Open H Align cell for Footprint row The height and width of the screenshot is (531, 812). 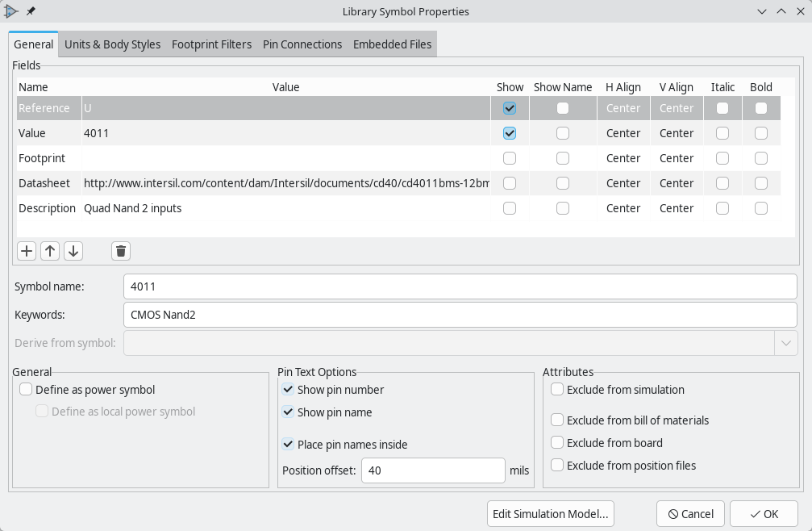coord(623,158)
